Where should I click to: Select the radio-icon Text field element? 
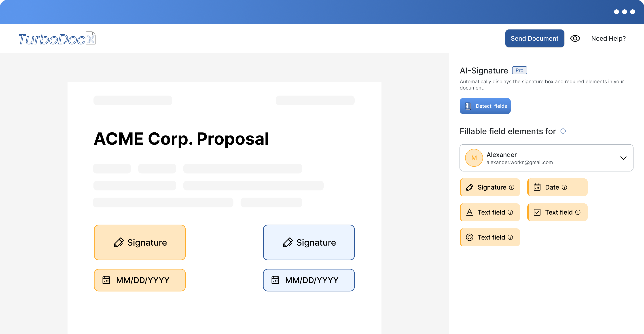(490, 237)
